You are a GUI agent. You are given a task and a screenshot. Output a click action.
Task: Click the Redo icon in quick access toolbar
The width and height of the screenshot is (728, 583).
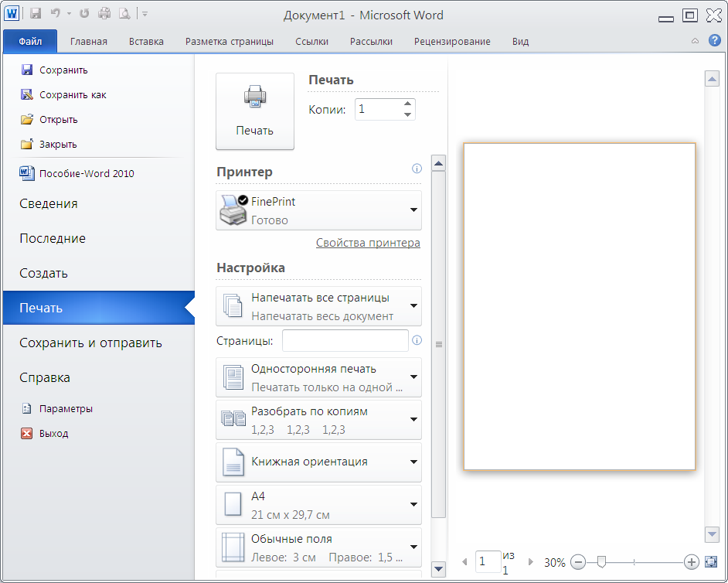coord(84,13)
